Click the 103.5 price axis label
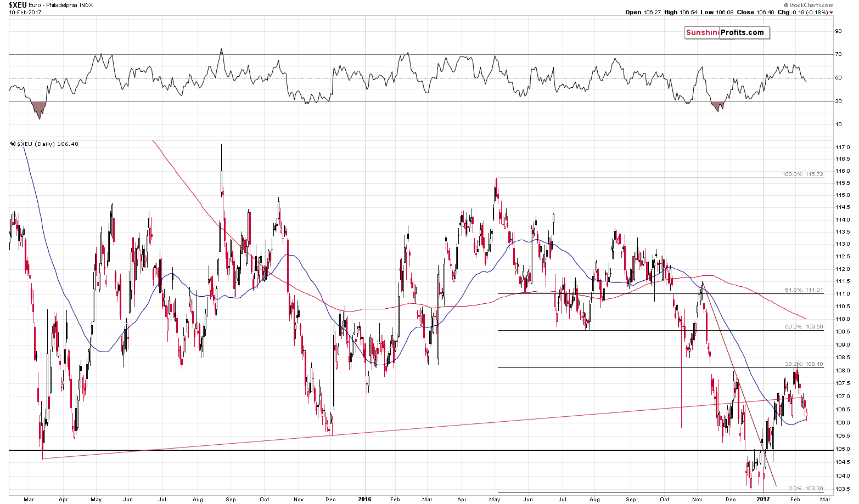 [843, 490]
